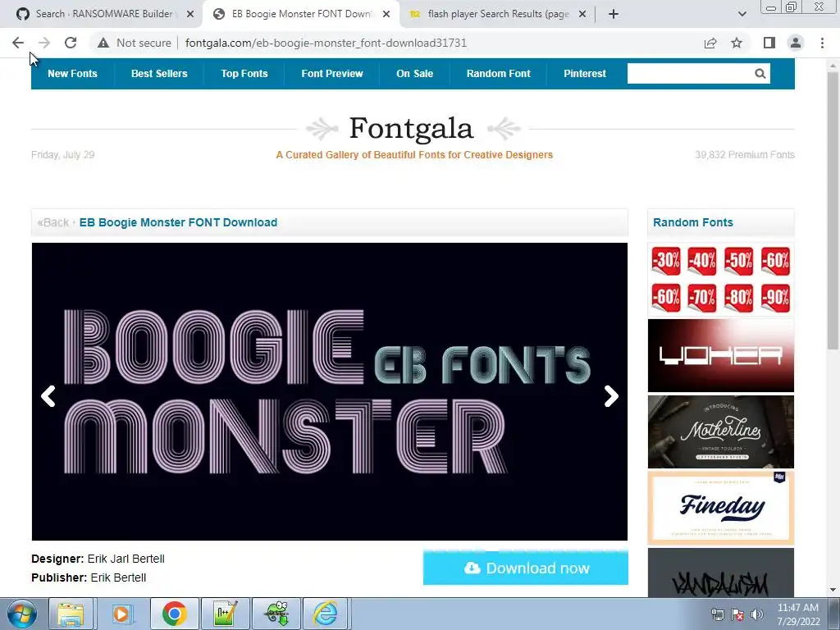Close the flash player Search Results tab
The width and height of the screenshot is (840, 630).
[x=583, y=15]
